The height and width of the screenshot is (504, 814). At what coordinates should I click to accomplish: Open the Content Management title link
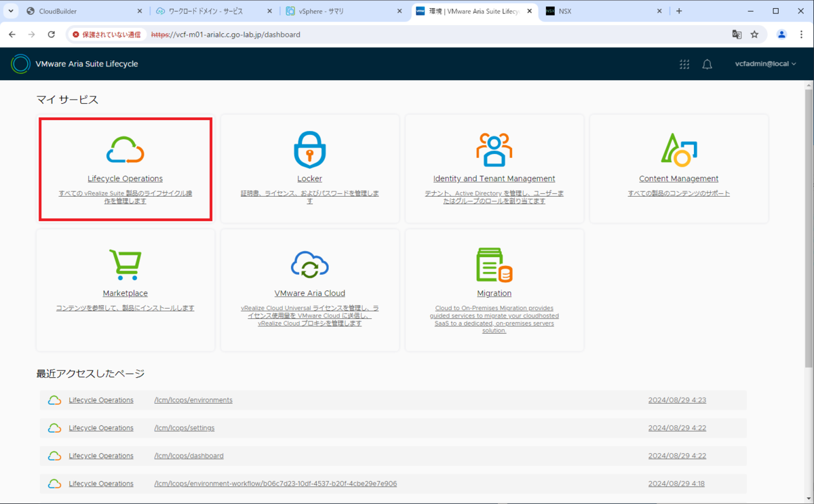point(679,179)
